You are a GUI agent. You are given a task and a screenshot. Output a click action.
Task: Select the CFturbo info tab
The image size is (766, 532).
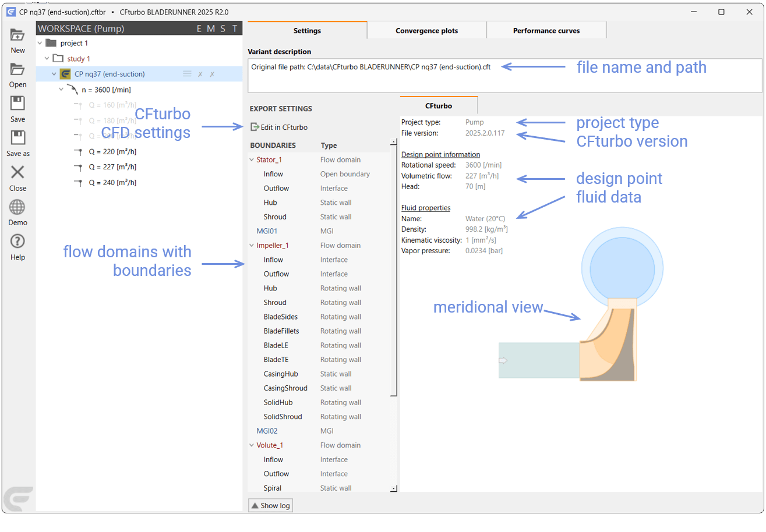[x=439, y=105]
